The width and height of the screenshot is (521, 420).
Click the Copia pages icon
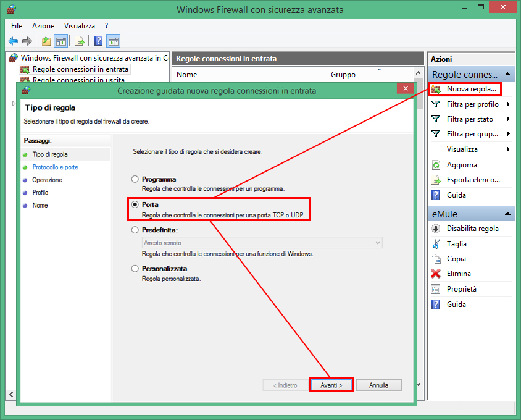(x=436, y=259)
